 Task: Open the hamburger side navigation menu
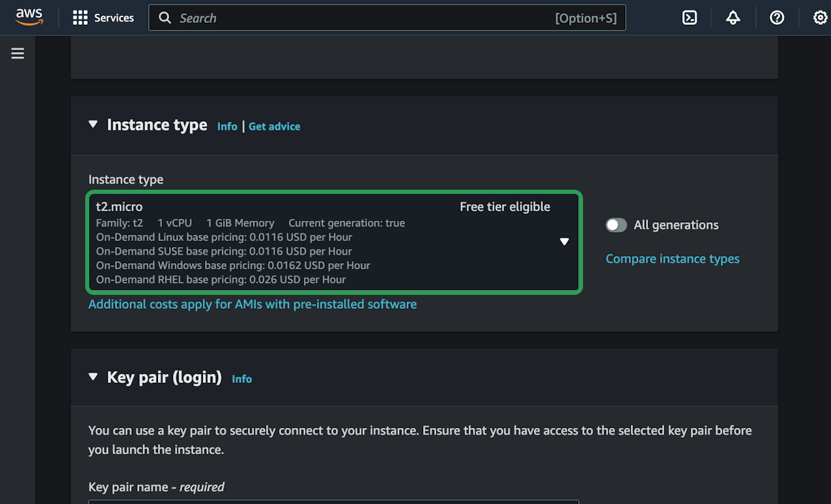18,53
